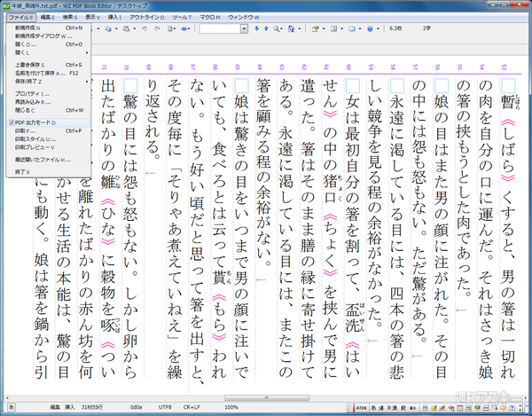Click the copy icon in toolbar
Image resolution: width=532 pixels, height=416 pixels.
click(108, 29)
